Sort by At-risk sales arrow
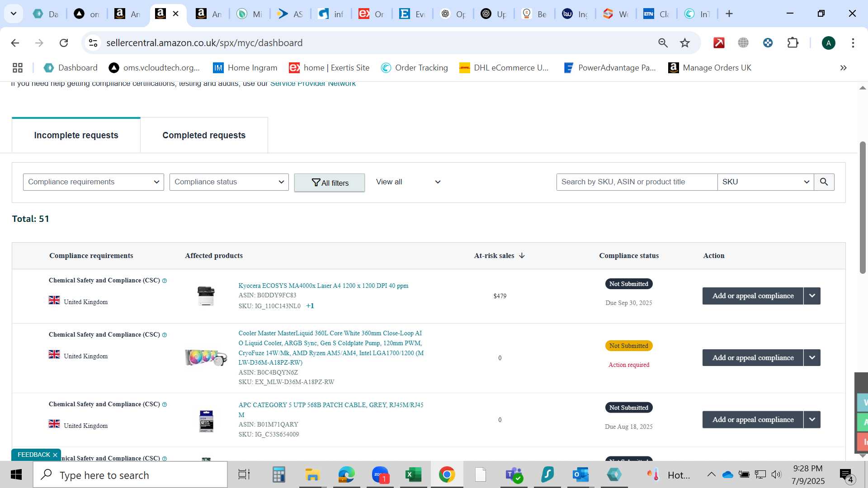868x488 pixels. click(x=522, y=256)
